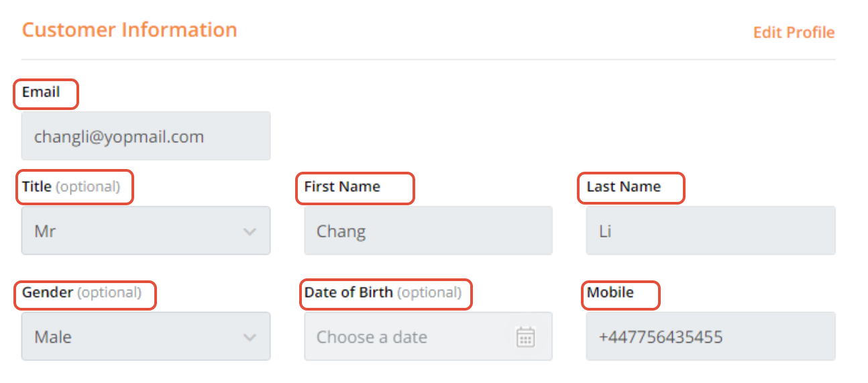Click the Mobile number input field

(710, 337)
